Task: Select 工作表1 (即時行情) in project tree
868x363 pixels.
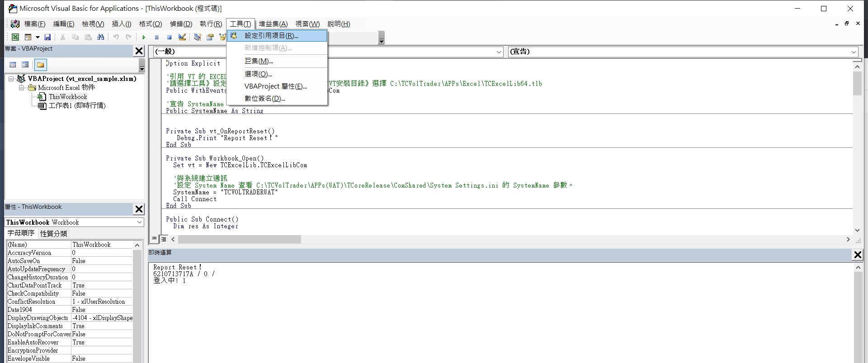Action: click(x=77, y=106)
